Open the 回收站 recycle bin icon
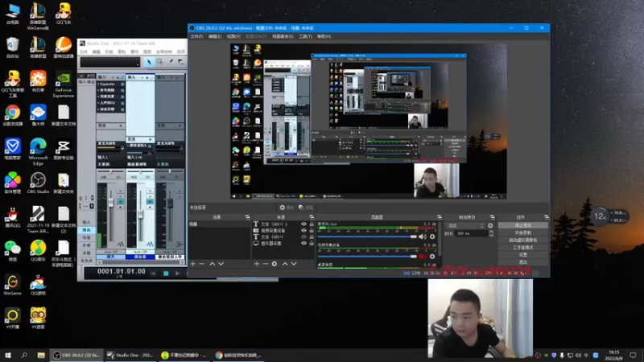Image resolution: width=644 pixels, height=362 pixels. click(12, 47)
